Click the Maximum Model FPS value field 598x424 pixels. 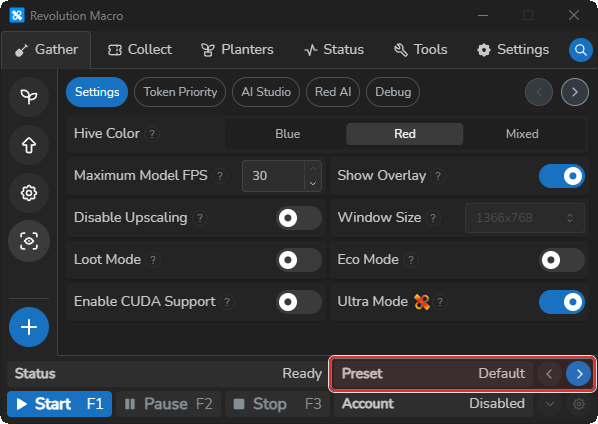(x=274, y=176)
